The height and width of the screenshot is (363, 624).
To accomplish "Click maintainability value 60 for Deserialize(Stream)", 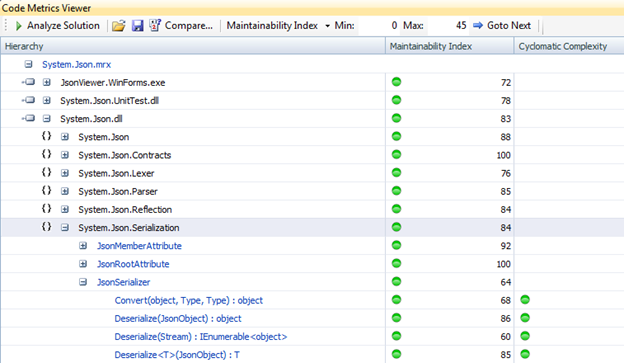I will [506, 337].
